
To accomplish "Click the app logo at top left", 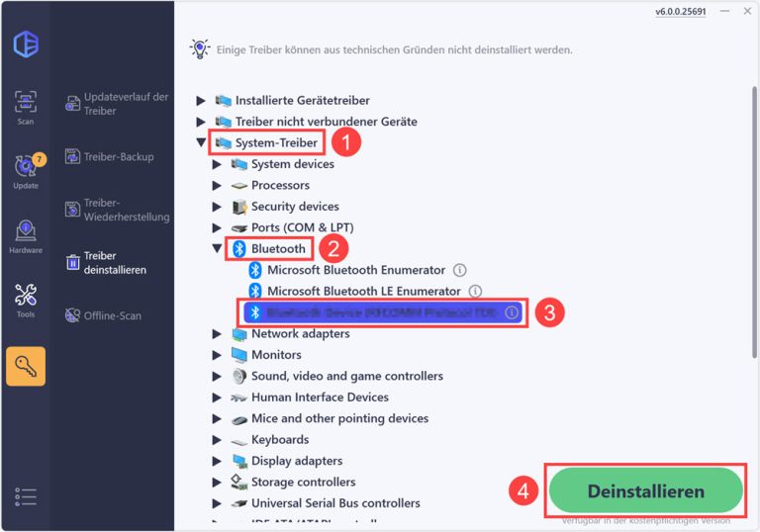I will tap(25, 44).
